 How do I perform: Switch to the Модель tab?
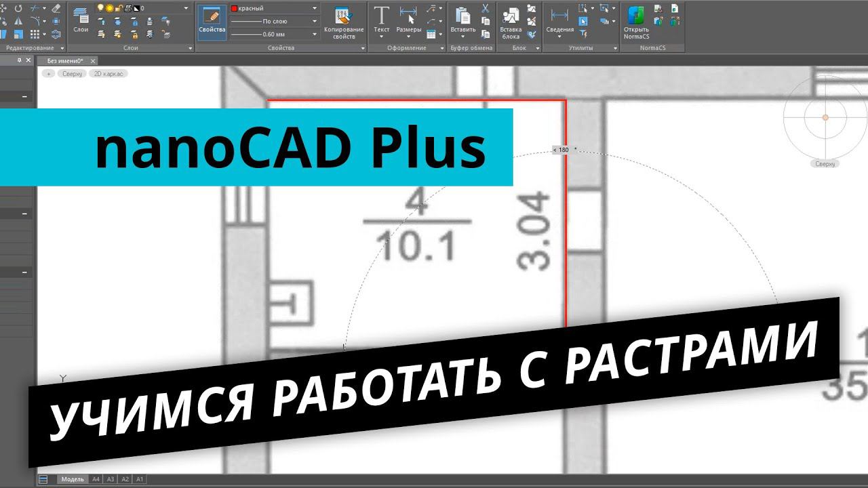73,479
